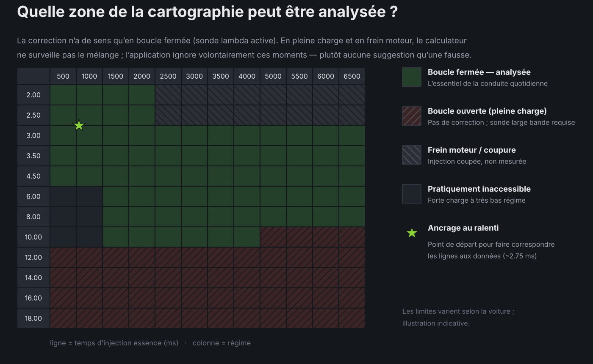Click the green idle-anchor star inside the grid
This screenshot has height=364, width=593.
click(79, 125)
